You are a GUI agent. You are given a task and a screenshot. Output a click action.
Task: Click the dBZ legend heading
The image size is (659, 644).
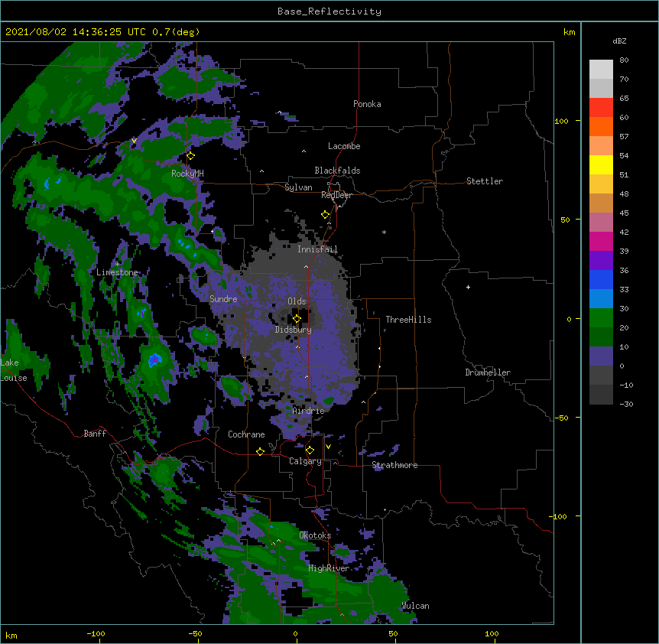coord(619,41)
